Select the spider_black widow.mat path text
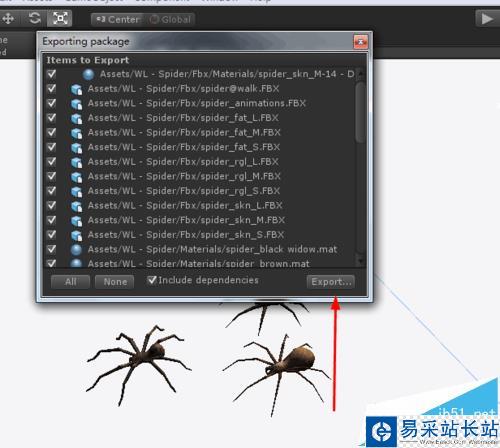 pos(212,249)
